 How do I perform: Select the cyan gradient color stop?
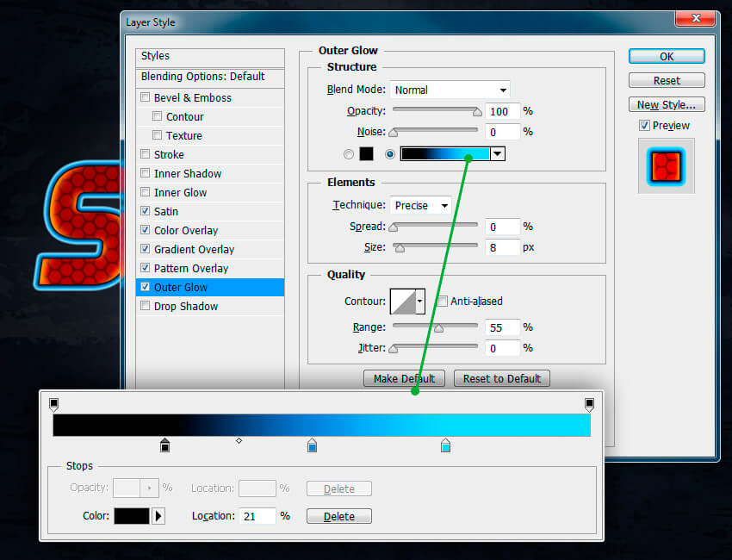[x=445, y=445]
